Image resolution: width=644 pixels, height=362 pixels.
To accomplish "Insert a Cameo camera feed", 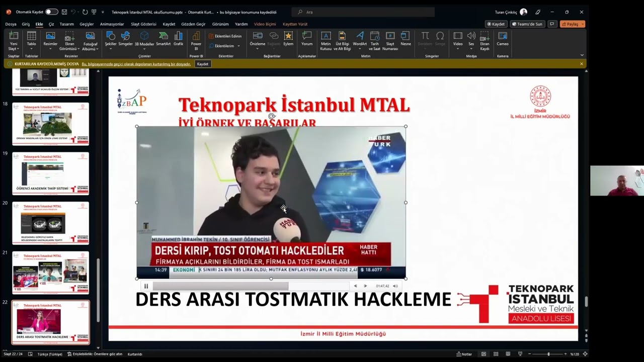I will pyautogui.click(x=503, y=39).
